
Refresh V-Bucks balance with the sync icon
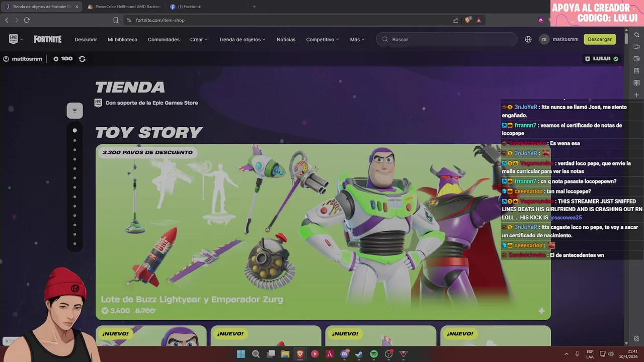[x=82, y=59]
